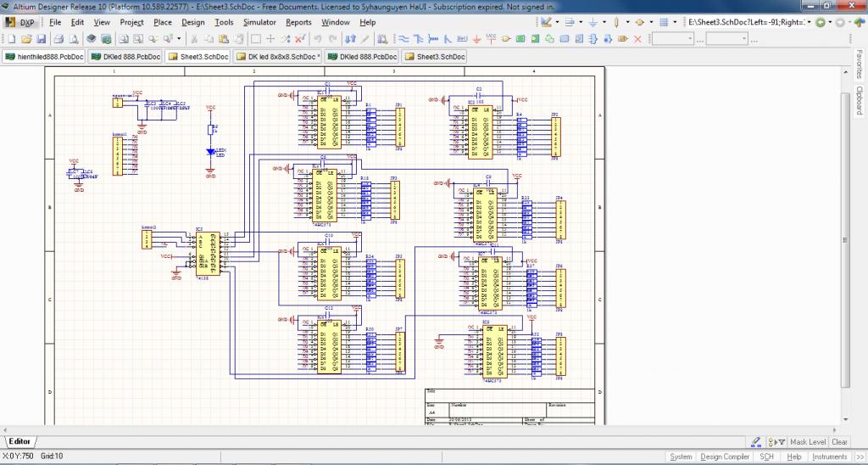Click the Paste clipboard icon
The height and width of the screenshot is (465, 868).
[225, 39]
